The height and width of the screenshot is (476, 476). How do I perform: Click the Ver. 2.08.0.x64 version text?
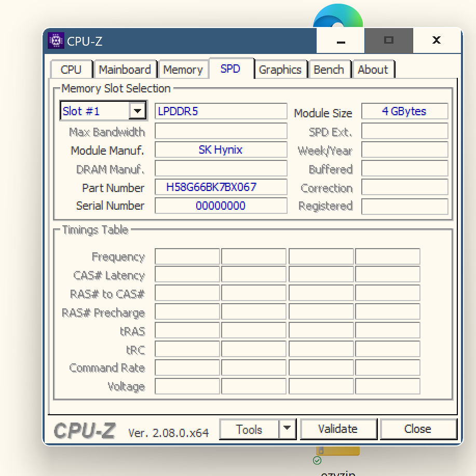[x=169, y=433]
